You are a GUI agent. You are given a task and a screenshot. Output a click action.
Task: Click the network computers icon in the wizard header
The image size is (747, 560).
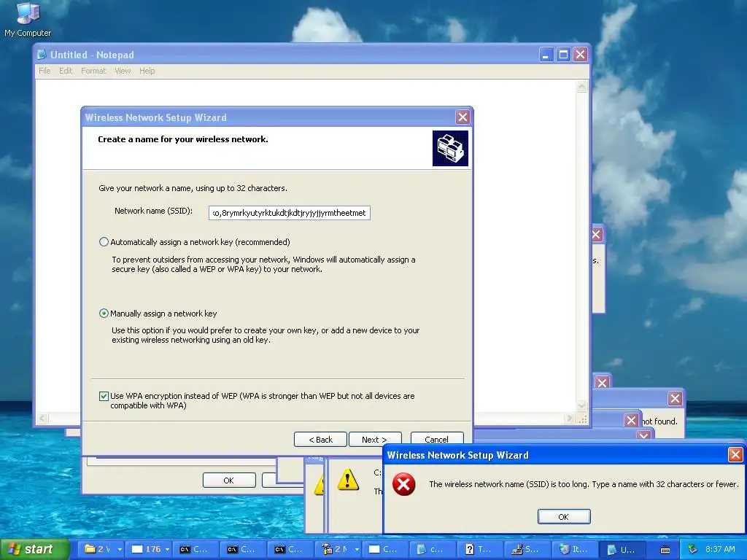pyautogui.click(x=450, y=148)
